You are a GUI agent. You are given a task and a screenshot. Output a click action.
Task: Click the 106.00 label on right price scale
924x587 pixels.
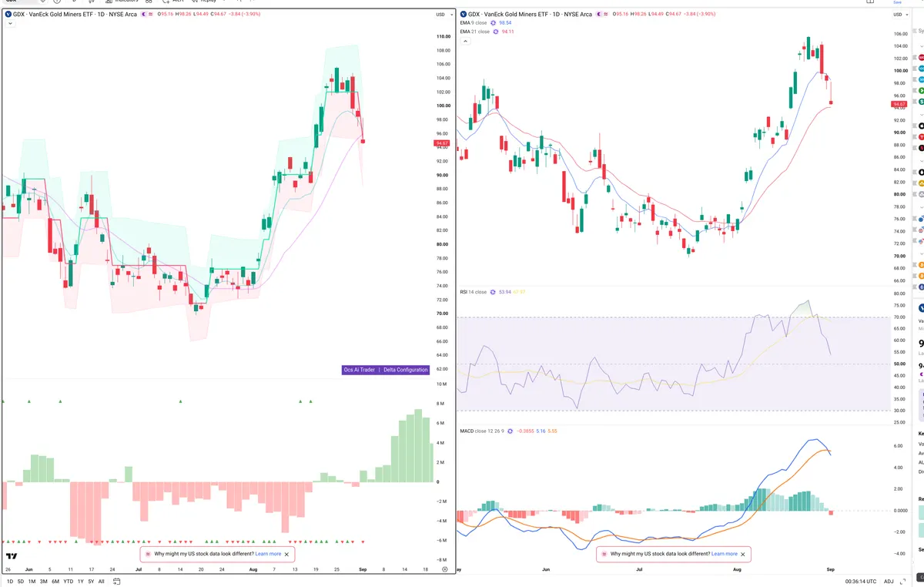pyautogui.click(x=900, y=34)
